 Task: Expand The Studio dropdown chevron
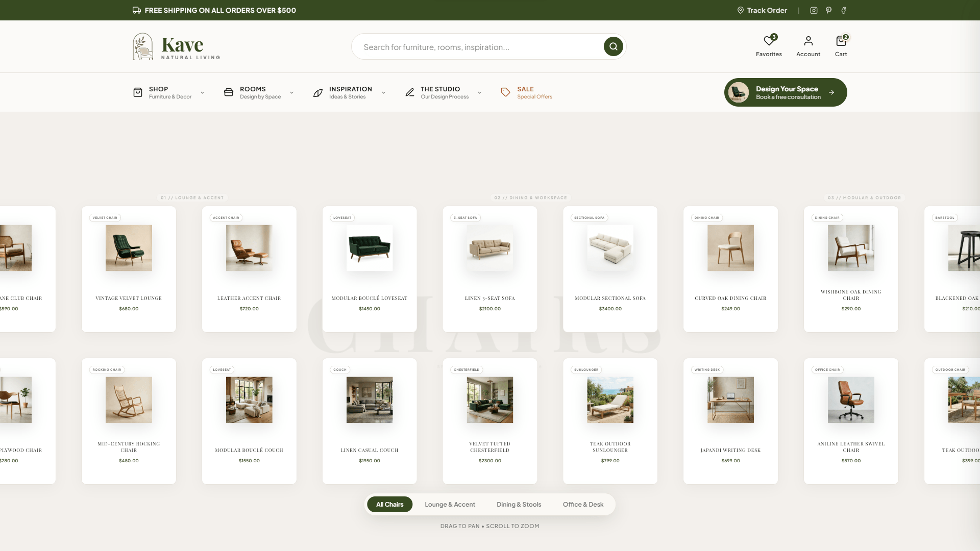point(480,93)
